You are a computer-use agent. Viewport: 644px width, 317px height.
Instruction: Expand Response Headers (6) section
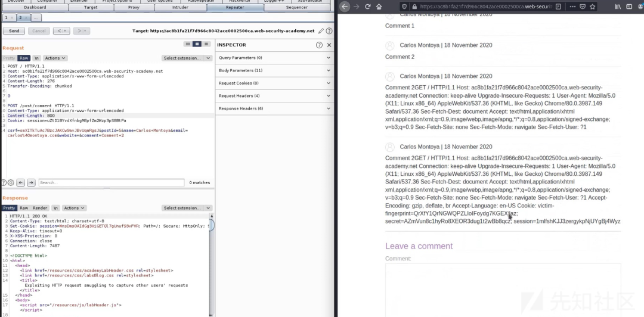pos(274,109)
